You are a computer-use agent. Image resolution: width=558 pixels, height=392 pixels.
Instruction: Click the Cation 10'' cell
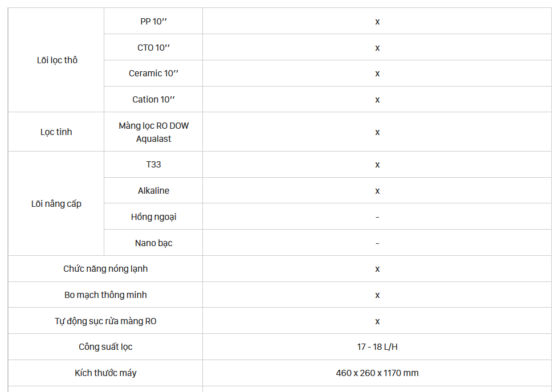pyautogui.click(x=153, y=100)
